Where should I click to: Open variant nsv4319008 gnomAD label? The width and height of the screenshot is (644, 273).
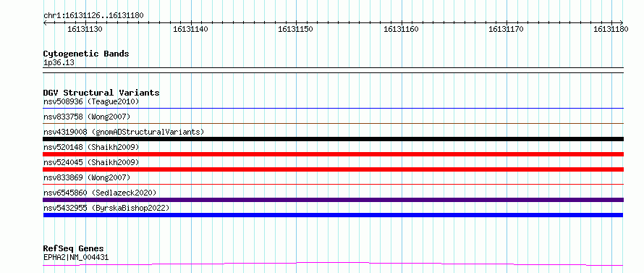click(124, 132)
